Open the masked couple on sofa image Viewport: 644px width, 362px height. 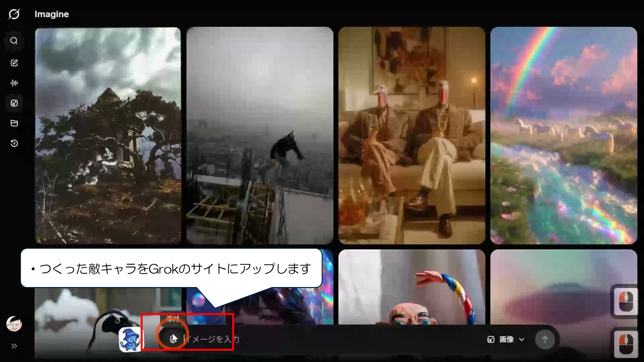412,135
